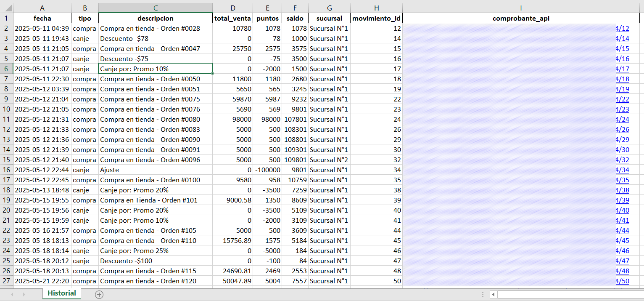
Task: Click total_venta value 50047.89
Action: 232,281
